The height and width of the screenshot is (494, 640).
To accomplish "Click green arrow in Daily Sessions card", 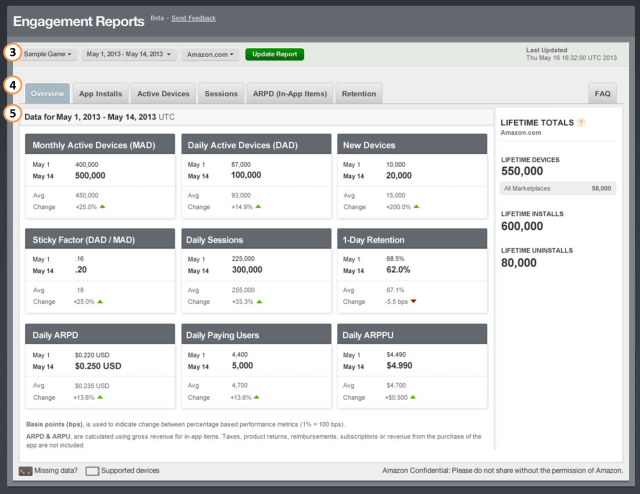I will coord(257,300).
